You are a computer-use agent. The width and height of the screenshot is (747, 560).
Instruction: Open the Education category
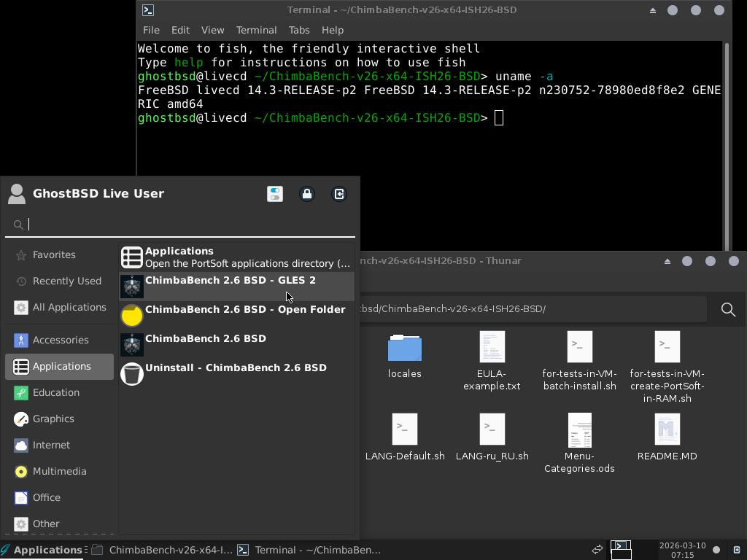click(x=60, y=392)
